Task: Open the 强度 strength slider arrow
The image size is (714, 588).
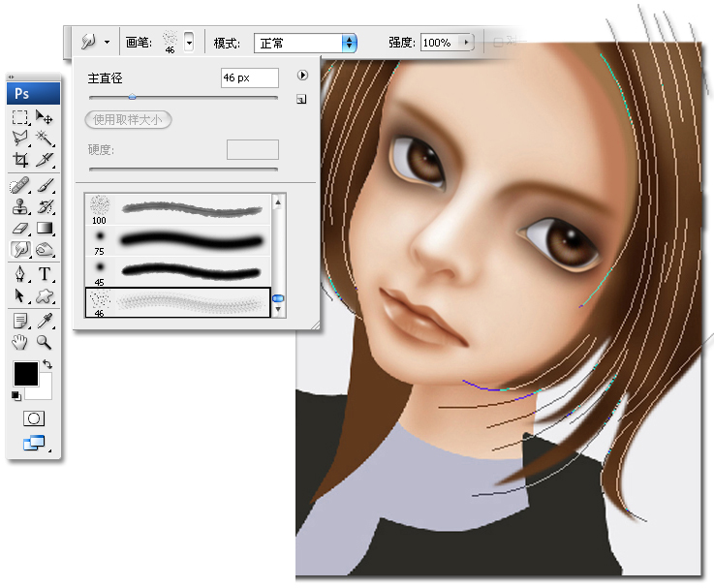Action: click(467, 43)
